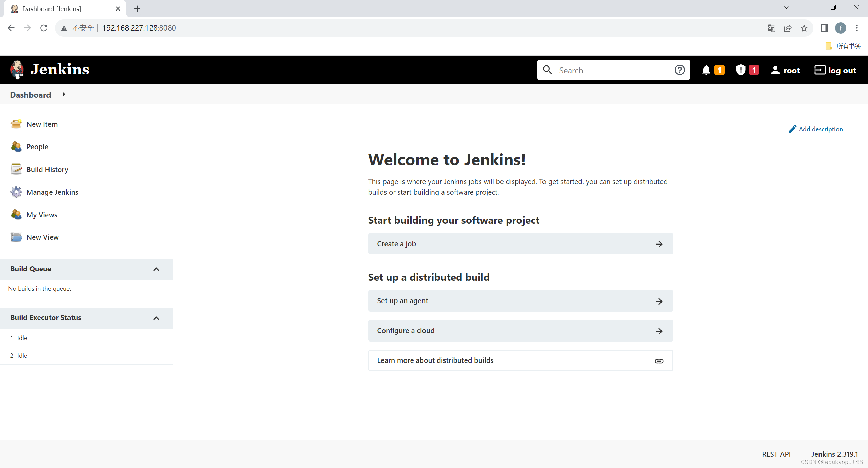Open Build History in sidebar

click(x=47, y=169)
